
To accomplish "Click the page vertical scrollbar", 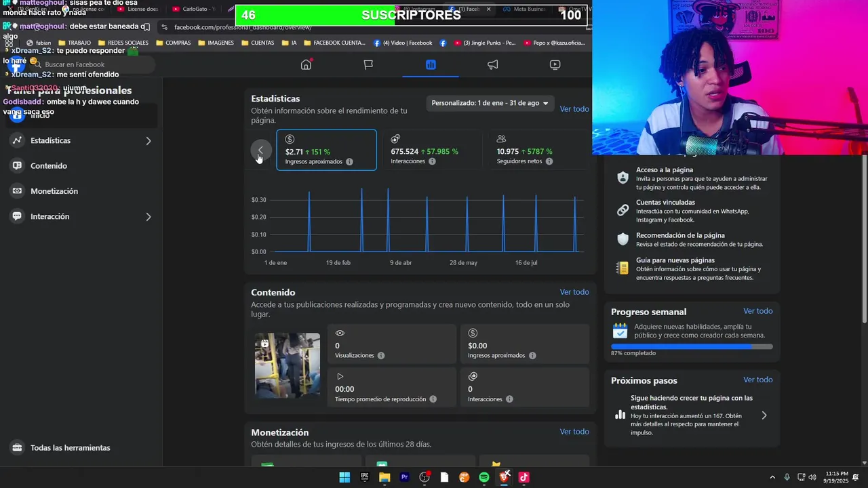I will [864, 239].
